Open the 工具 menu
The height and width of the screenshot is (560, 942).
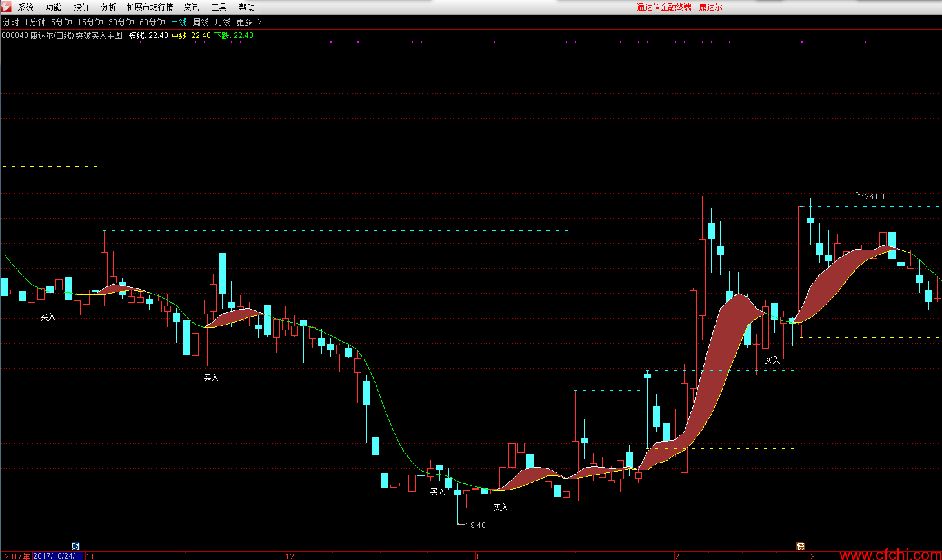219,7
